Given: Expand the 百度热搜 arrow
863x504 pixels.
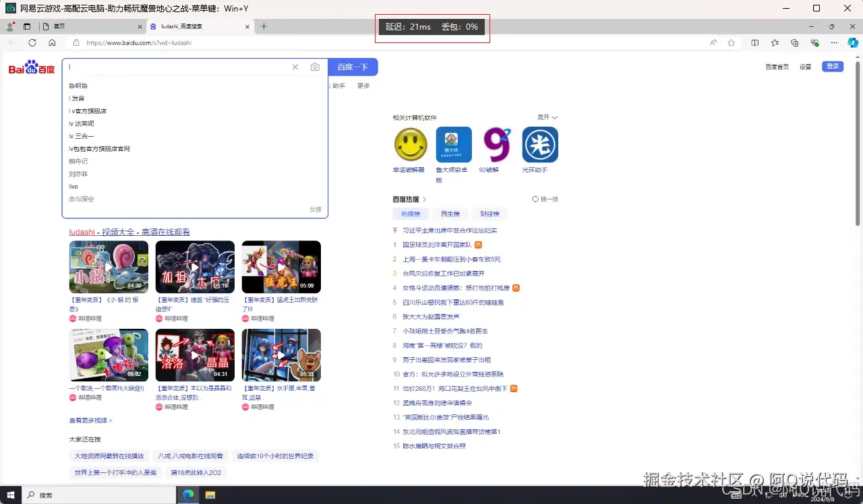Looking at the screenshot, I should pos(425,199).
